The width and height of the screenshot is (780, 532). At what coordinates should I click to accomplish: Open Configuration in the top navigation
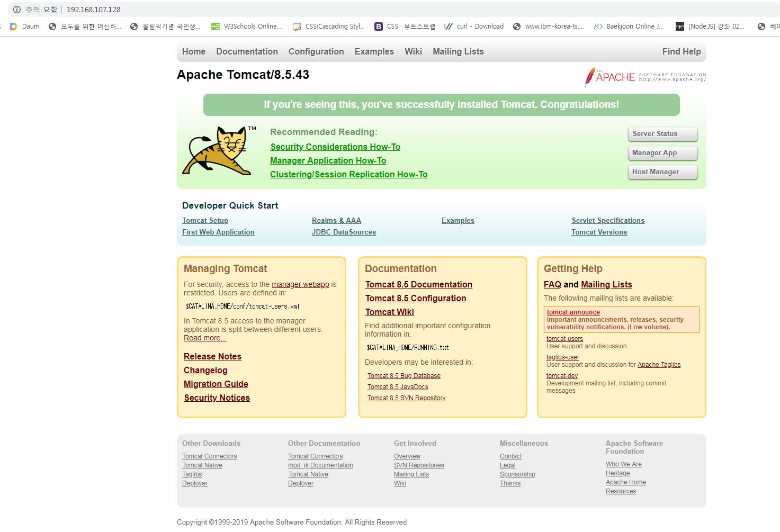coord(316,52)
